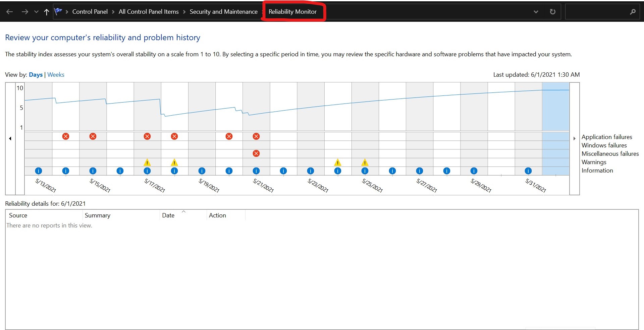
Task: Click the blue information icon under 5/31/2021
Action: tap(528, 171)
